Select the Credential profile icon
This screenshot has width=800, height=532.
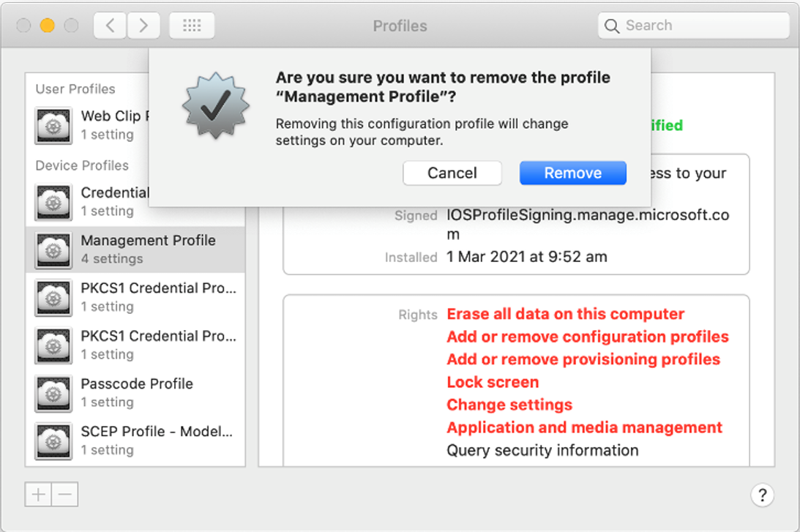pyautogui.click(x=53, y=202)
